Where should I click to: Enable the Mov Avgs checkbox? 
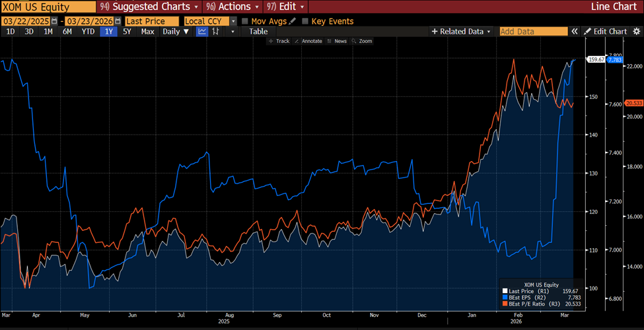[245, 21]
